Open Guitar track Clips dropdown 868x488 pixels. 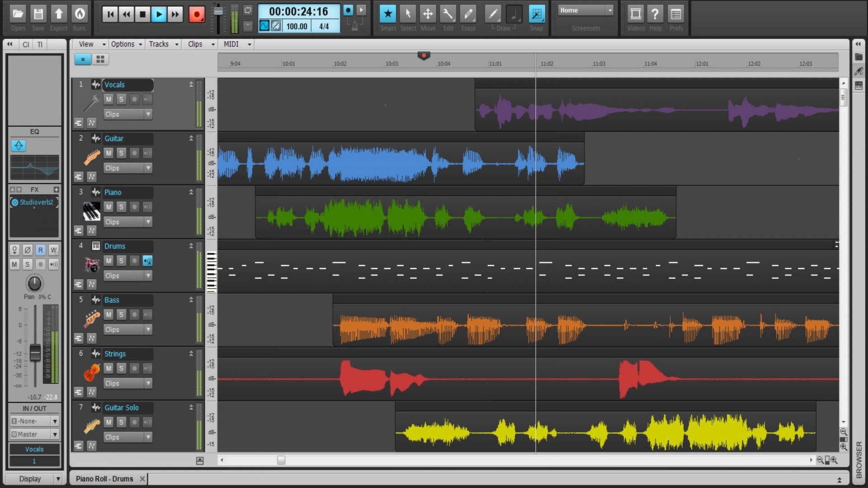click(127, 168)
